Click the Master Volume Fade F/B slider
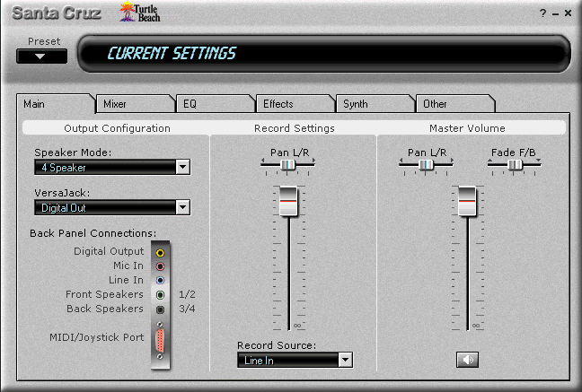Viewport: 582px width, 392px height. (515, 165)
